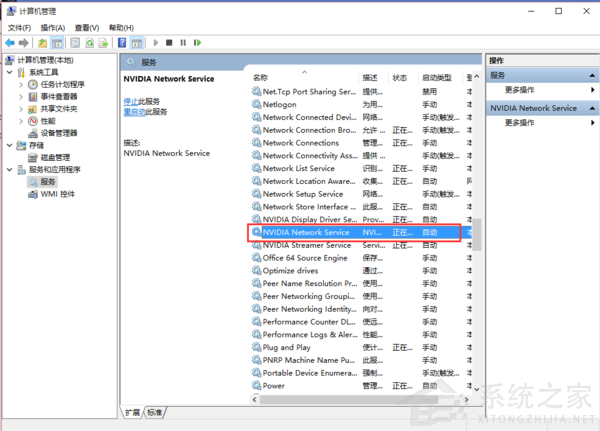Select the NVIDIA Streamer Service row
Screen dimensions: 600x431
[306, 245]
